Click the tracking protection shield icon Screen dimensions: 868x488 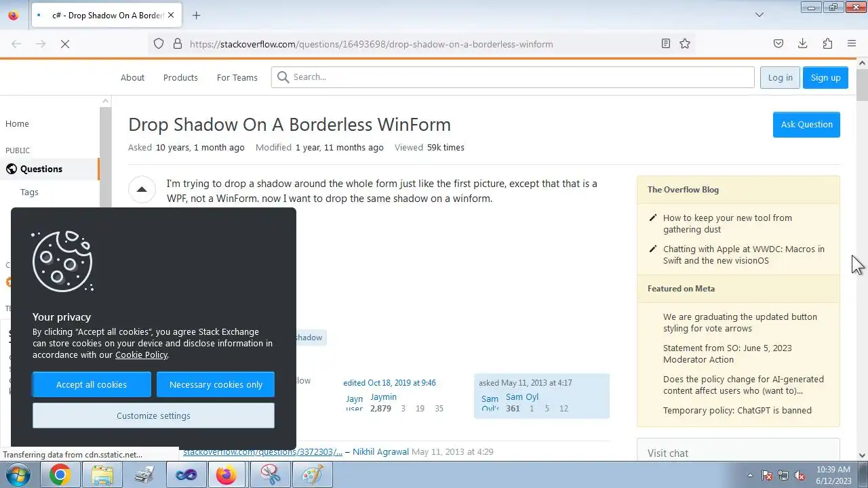click(159, 44)
